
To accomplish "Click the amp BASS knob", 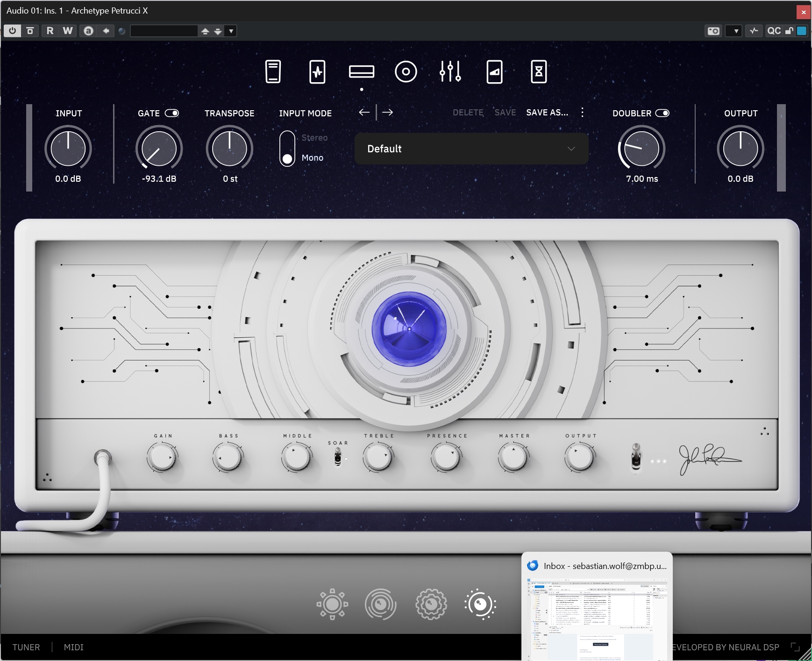I will point(228,458).
